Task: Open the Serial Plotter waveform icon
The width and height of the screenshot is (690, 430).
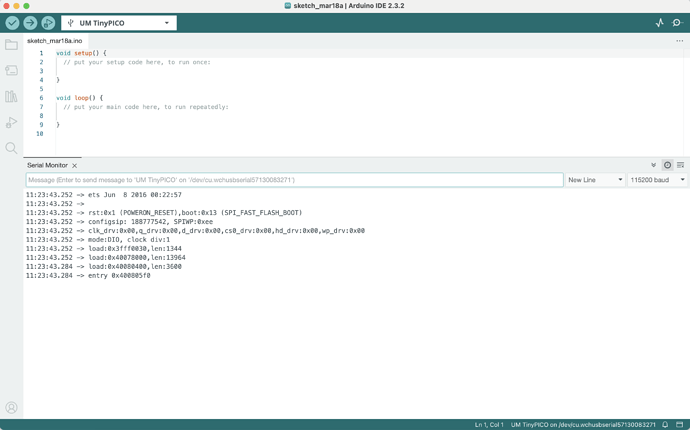Action: [x=659, y=23]
